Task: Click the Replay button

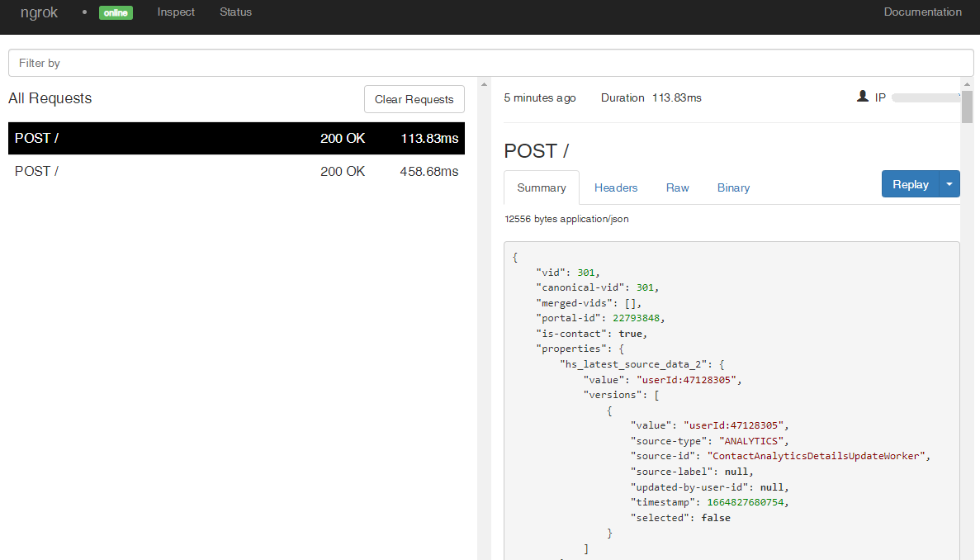Action: 910,184
